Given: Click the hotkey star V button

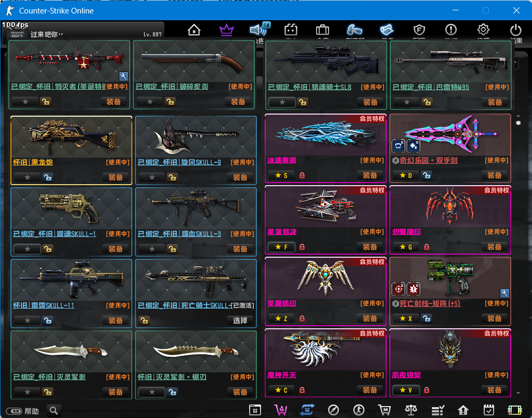Looking at the screenshot, I should pyautogui.click(x=406, y=390).
